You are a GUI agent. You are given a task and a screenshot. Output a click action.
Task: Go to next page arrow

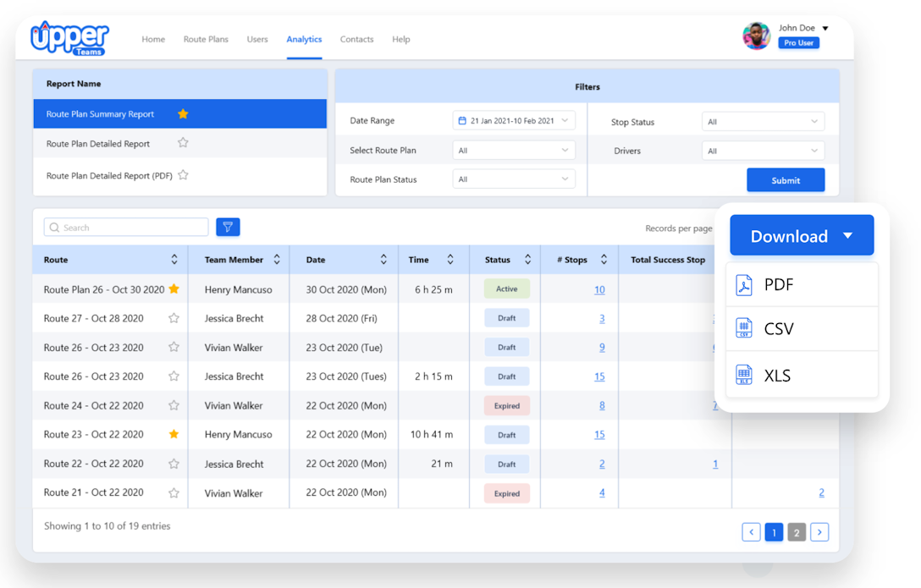(x=819, y=531)
